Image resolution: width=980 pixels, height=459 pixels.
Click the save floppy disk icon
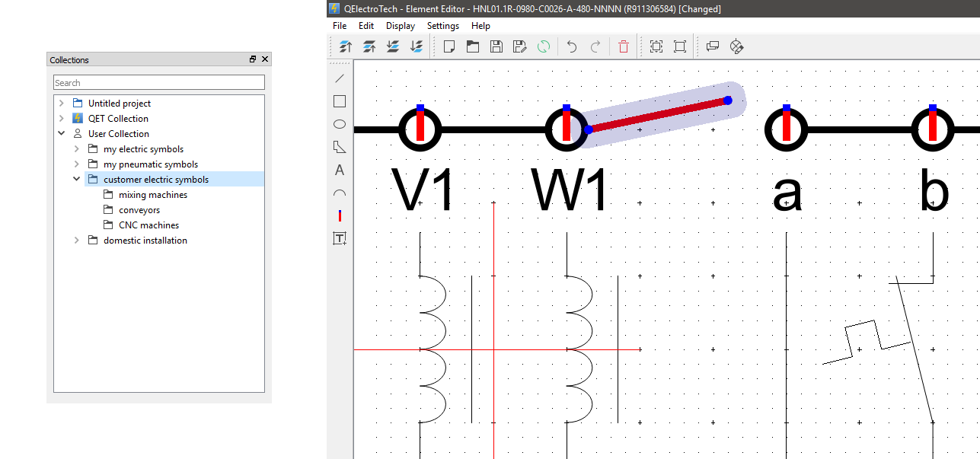(496, 46)
